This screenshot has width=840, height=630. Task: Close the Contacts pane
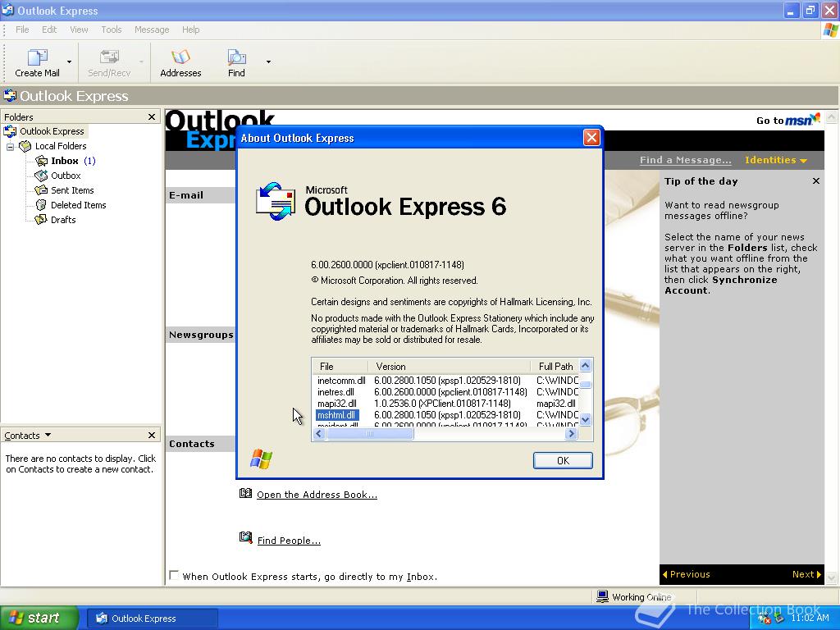point(152,435)
